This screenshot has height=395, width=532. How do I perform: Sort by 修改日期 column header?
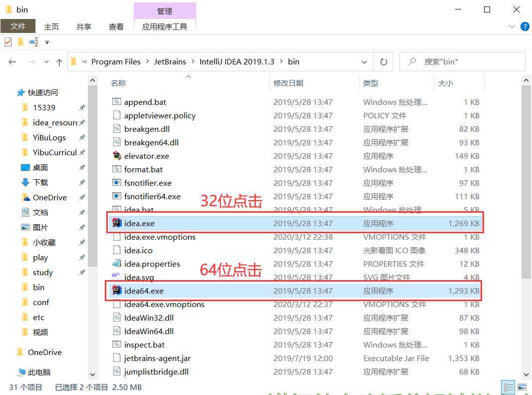pyautogui.click(x=288, y=83)
